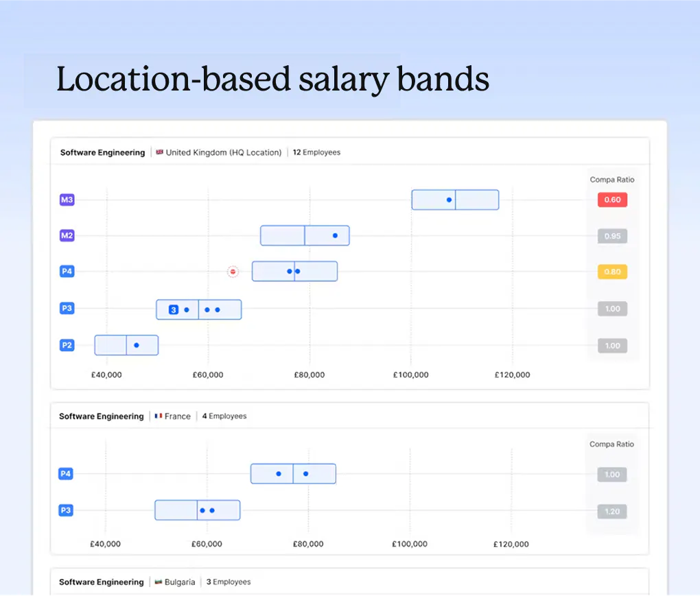Select the M2 level badge
Screen dimensions: 700x596
67,235
